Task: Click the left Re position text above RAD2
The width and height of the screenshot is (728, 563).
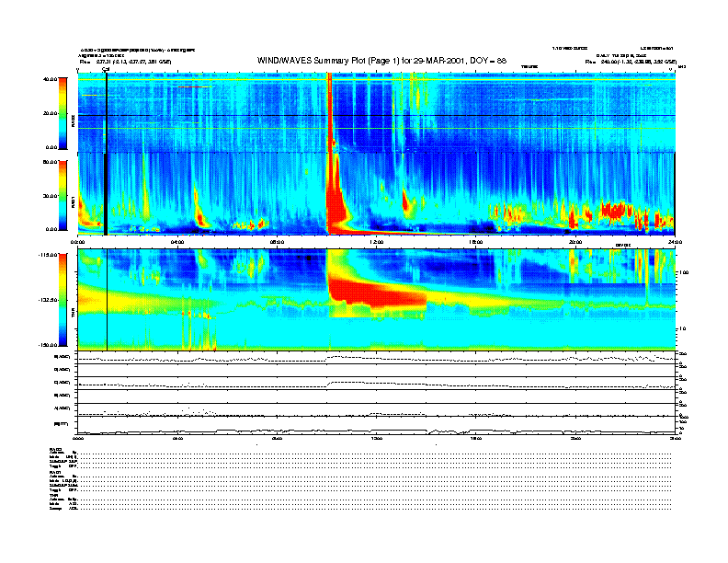Action: 125,62
